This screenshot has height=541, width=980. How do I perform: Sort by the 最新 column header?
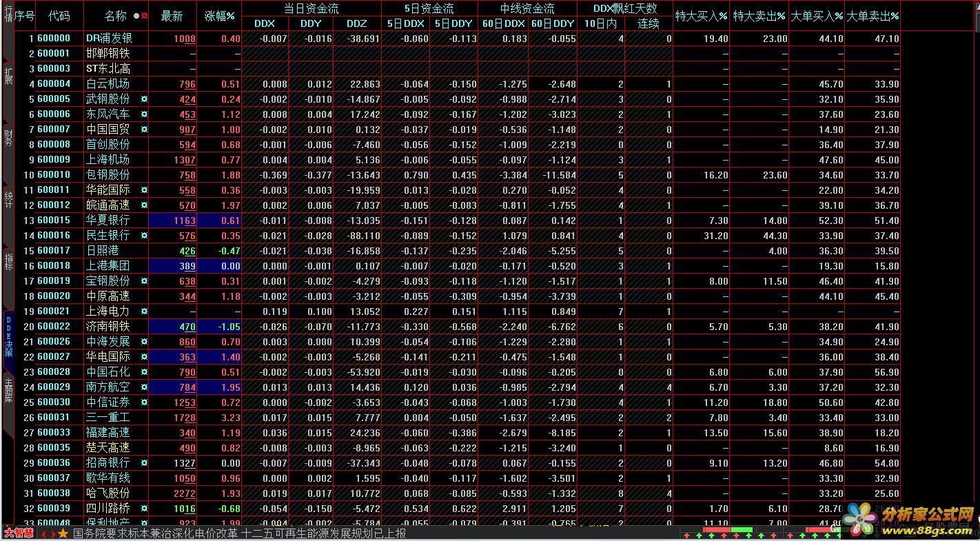coord(172,16)
